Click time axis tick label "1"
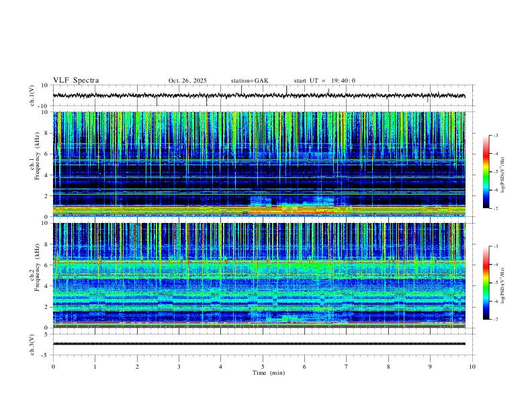The width and height of the screenshot is (532, 411). (95, 367)
